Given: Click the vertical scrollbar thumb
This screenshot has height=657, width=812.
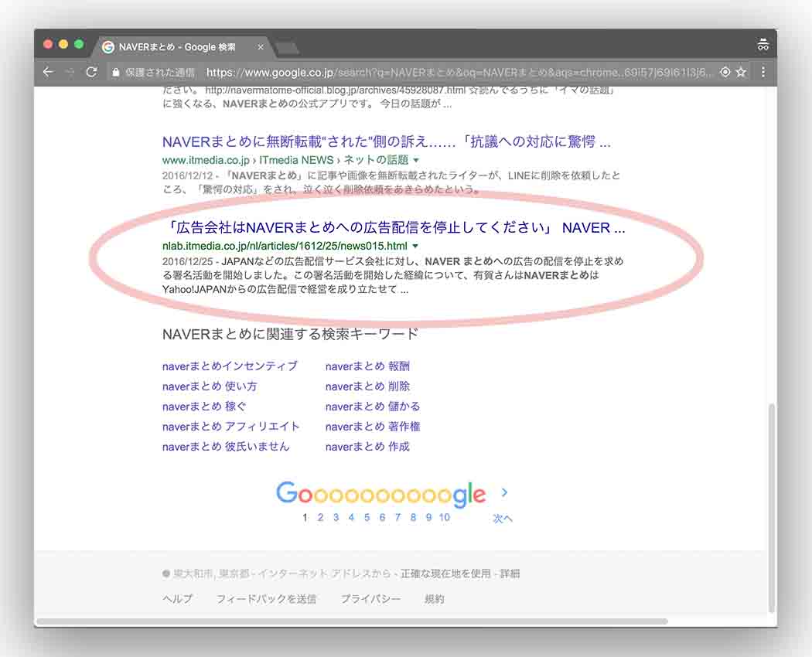Looking at the screenshot, I should point(772,507).
